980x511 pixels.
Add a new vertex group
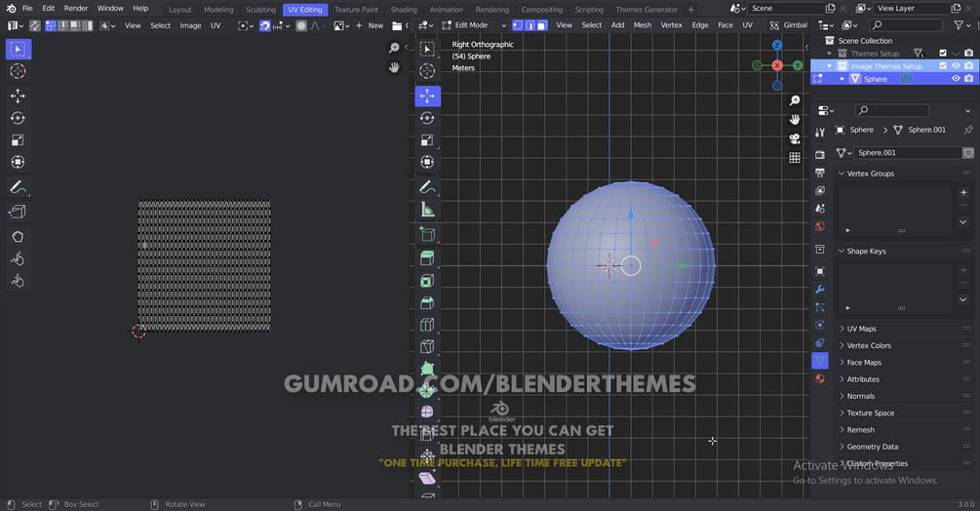963,192
